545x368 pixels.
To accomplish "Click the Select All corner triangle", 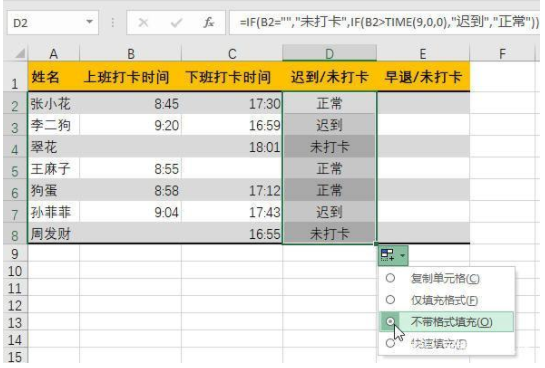I will [x=20, y=54].
